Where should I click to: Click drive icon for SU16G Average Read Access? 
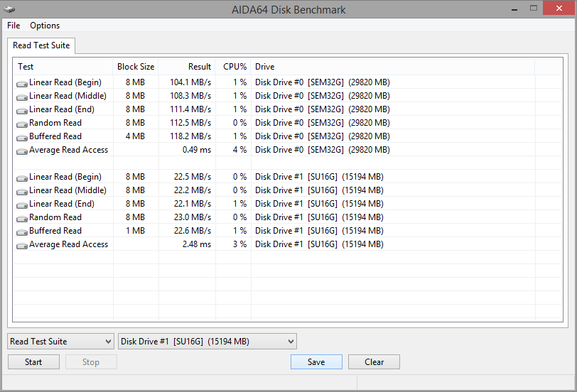point(22,246)
